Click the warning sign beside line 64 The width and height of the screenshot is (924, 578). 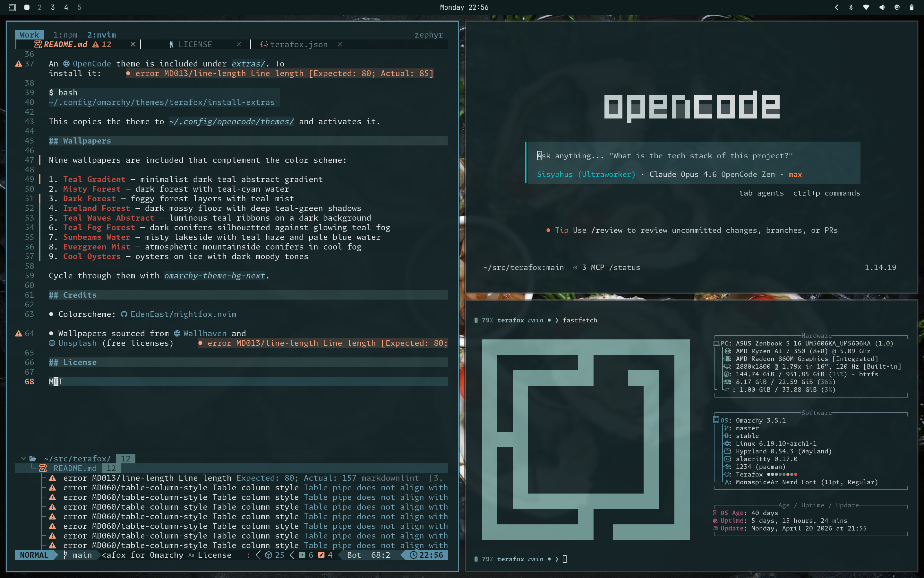pos(18,333)
